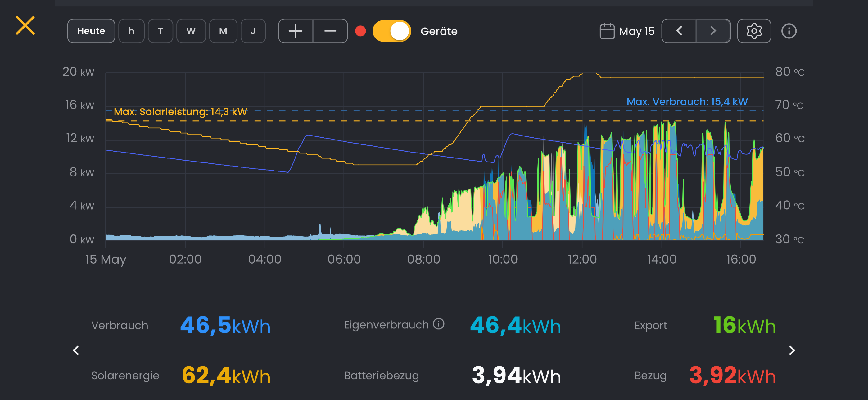Select the J year view
Screen dimensions: 868x400
point(253,31)
